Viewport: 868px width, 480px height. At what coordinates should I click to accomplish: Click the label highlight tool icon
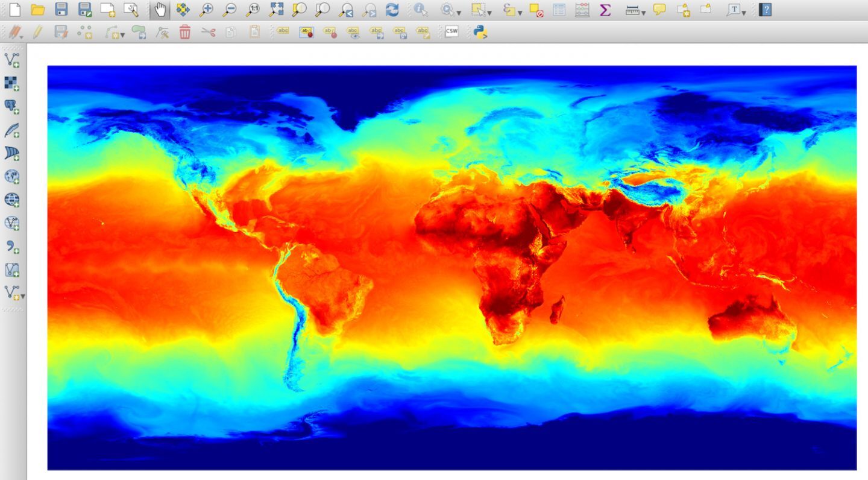click(307, 32)
